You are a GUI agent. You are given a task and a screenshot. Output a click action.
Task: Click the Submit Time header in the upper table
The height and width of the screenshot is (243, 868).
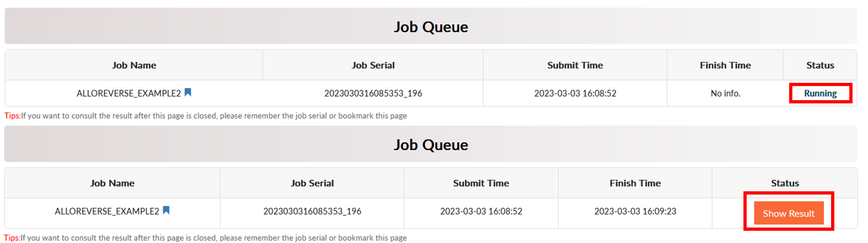point(575,65)
